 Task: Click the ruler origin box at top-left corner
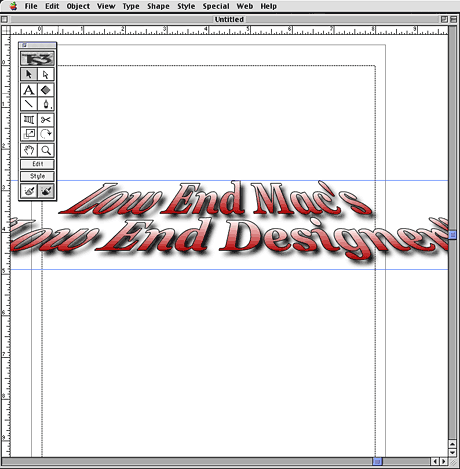pos(6,30)
